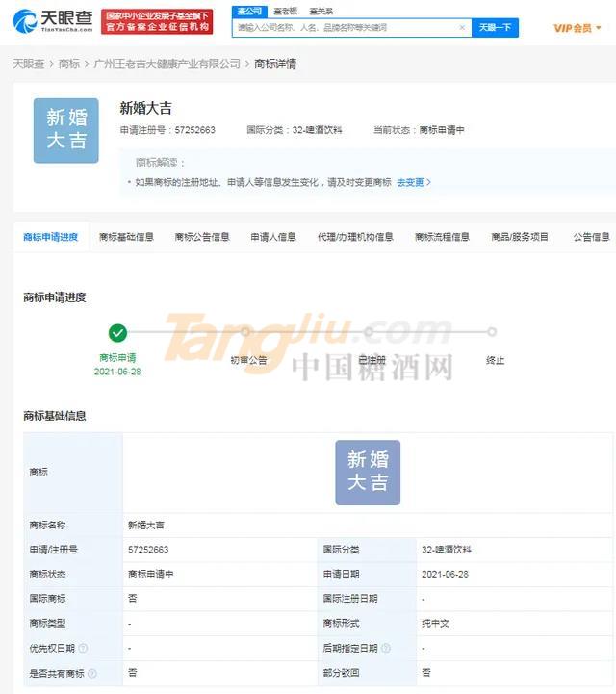Click the 新婚大吉 trademark image in the table
Image resolution: width=616 pixels, height=694 pixels.
(368, 473)
